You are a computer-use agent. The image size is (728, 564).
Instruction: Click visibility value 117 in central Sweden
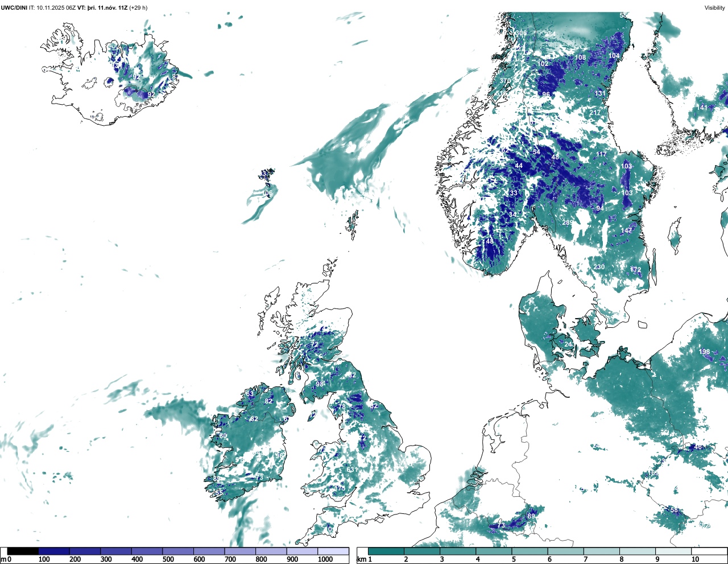click(x=601, y=154)
